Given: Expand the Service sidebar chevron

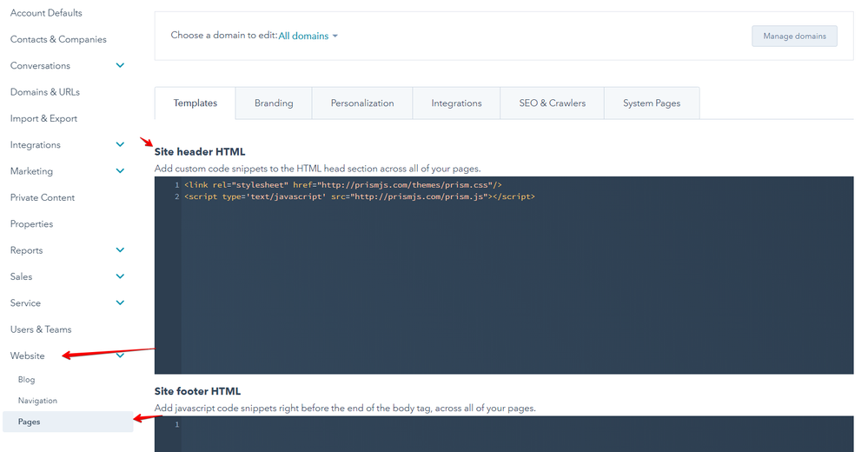Looking at the screenshot, I should (120, 303).
